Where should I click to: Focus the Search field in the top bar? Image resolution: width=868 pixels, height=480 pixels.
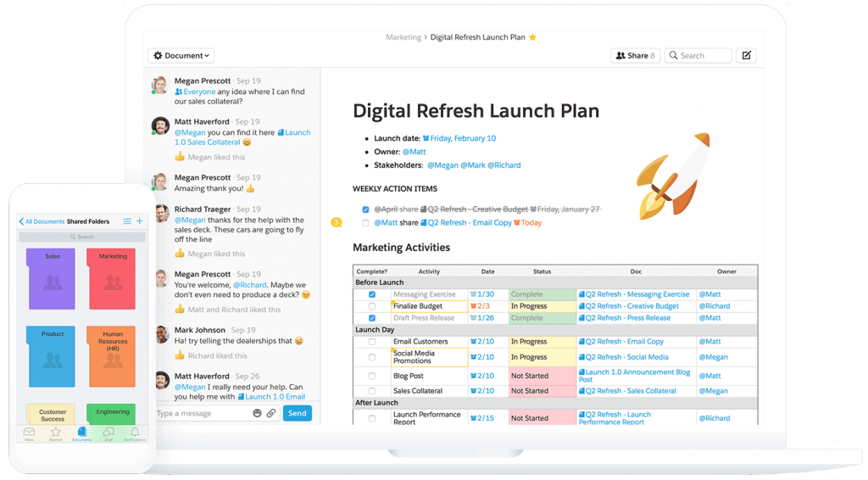coord(698,55)
